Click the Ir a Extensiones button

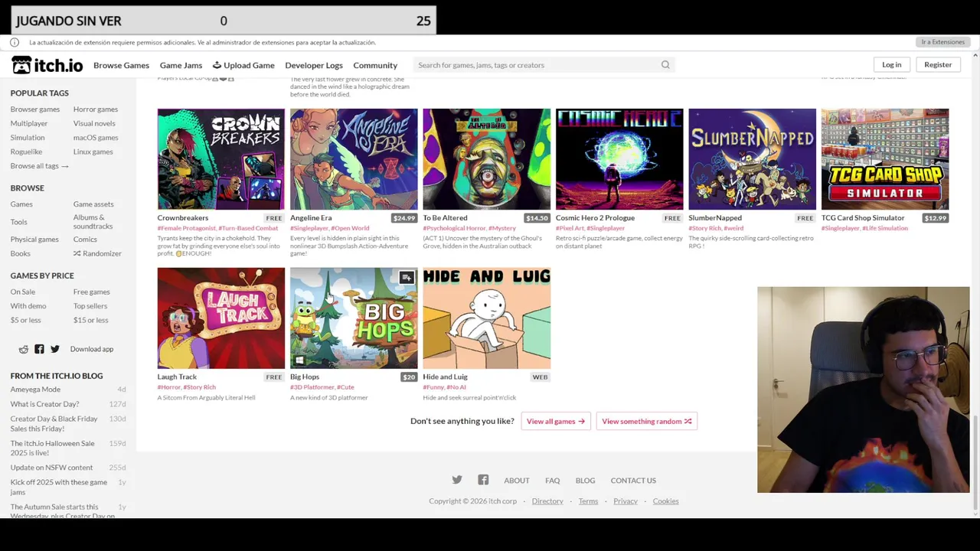pyautogui.click(x=942, y=42)
